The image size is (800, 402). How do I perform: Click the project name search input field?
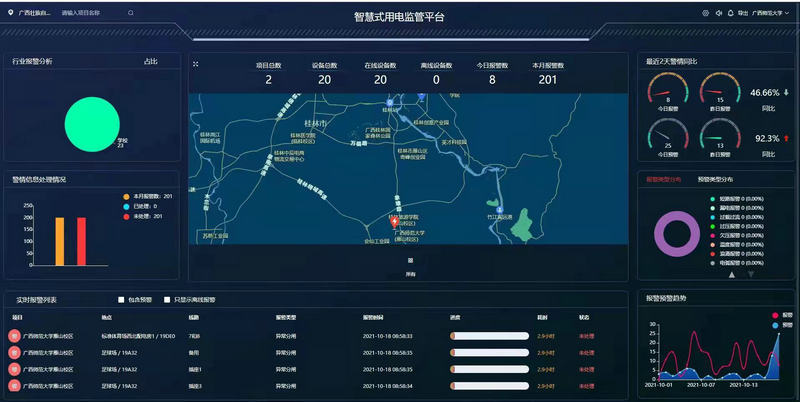point(92,13)
